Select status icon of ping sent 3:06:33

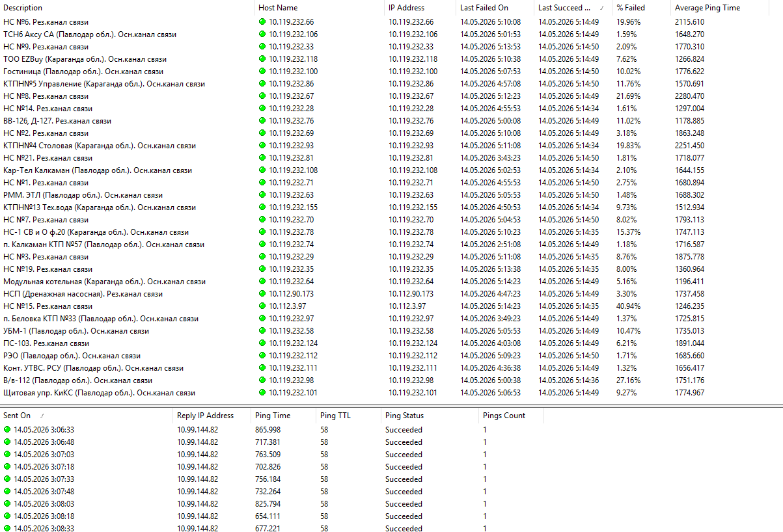pyautogui.click(x=7, y=430)
